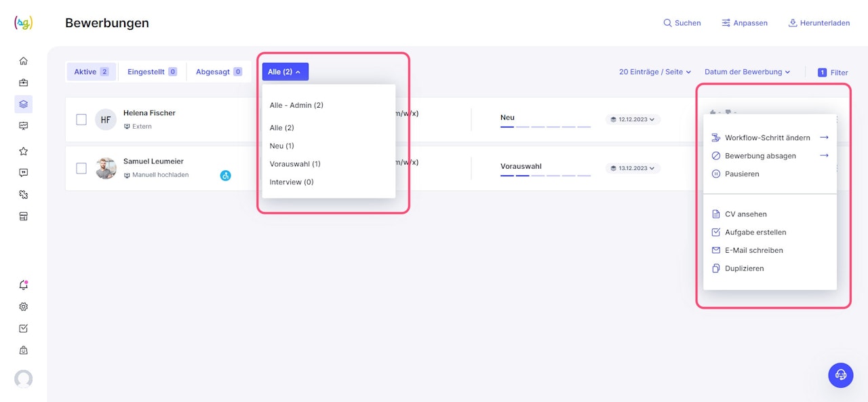Open the user profile avatar icon
The image size is (868, 402).
(x=24, y=379)
